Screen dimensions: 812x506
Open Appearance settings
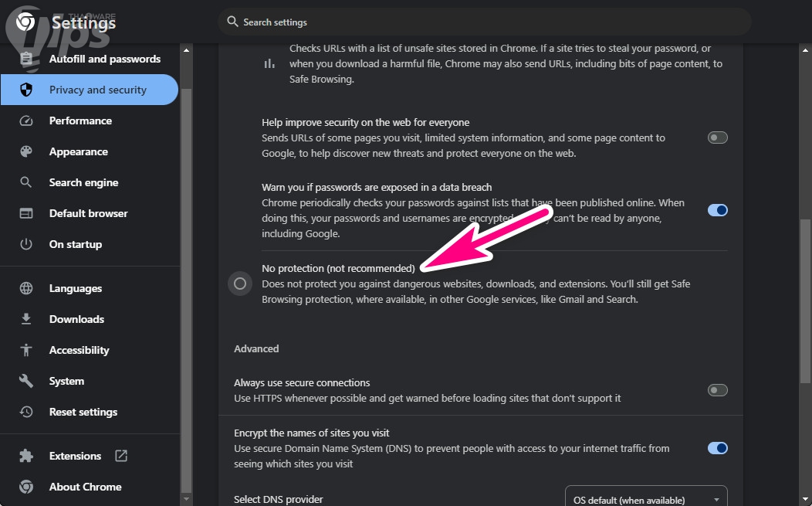[90, 151]
